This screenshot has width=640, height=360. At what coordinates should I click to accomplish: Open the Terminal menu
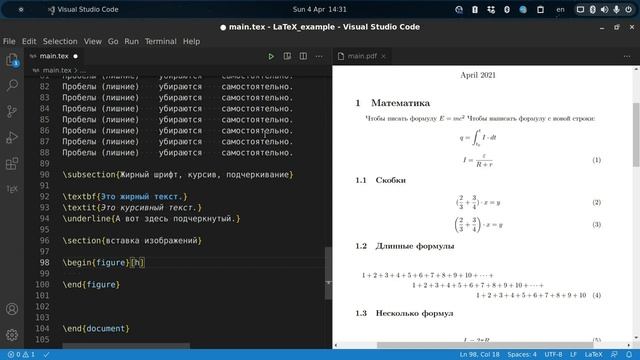tap(161, 41)
